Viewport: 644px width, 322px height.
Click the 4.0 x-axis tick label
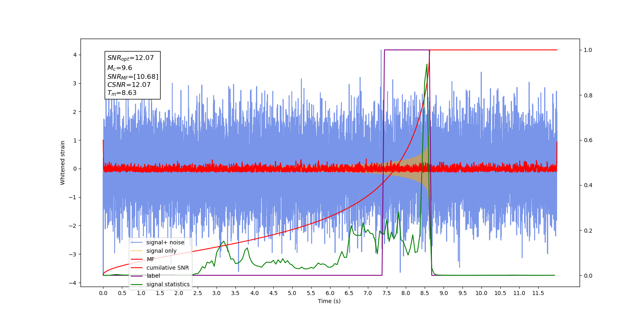pyautogui.click(x=254, y=293)
